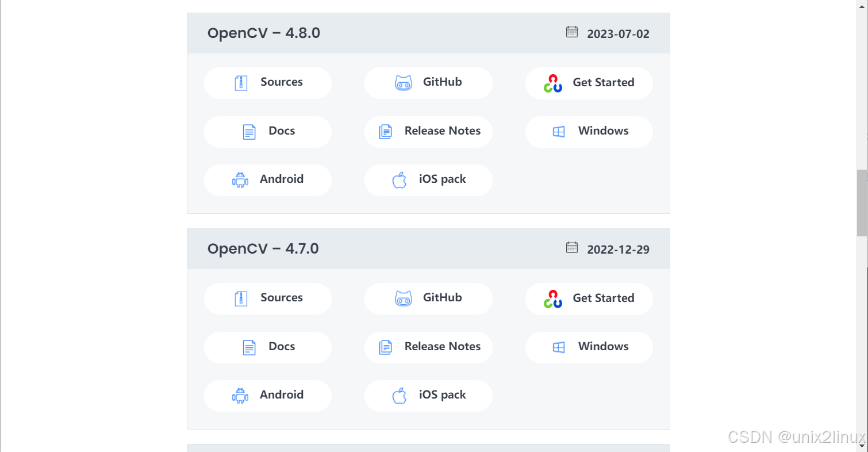Click the release notes page icon for 4.7.0
Viewport: 868px width, 452px height.
[x=385, y=347]
